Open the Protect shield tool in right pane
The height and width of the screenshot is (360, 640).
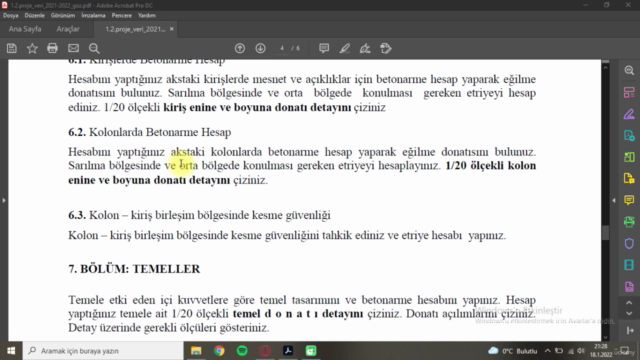point(629,243)
